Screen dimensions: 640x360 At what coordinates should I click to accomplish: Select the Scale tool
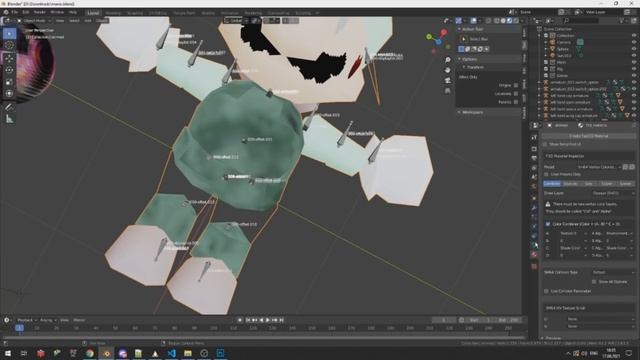click(9, 82)
